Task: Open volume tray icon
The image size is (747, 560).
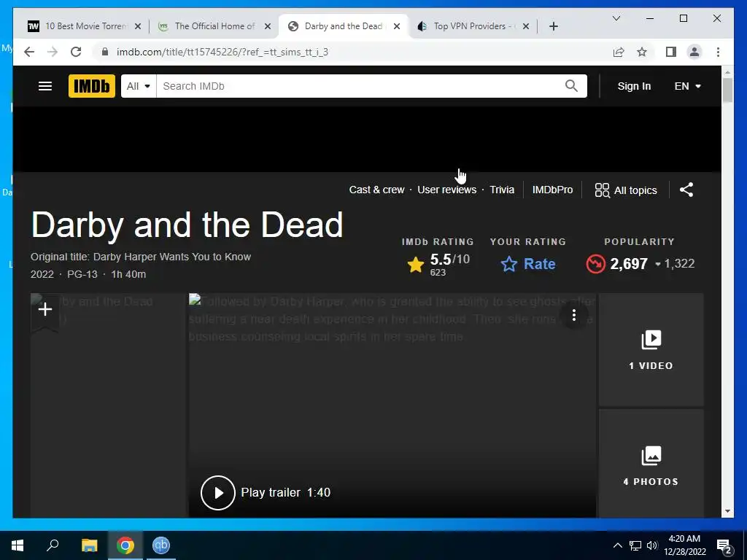Action: click(652, 545)
